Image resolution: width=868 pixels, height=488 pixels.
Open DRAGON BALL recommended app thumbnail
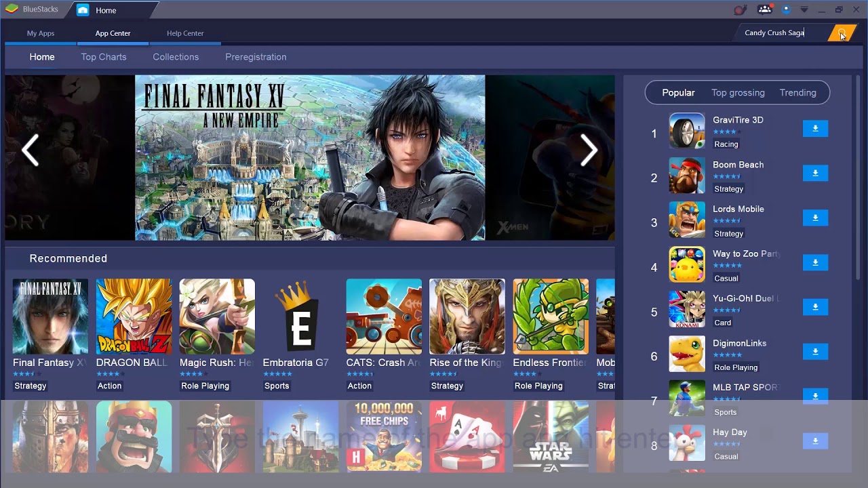134,317
